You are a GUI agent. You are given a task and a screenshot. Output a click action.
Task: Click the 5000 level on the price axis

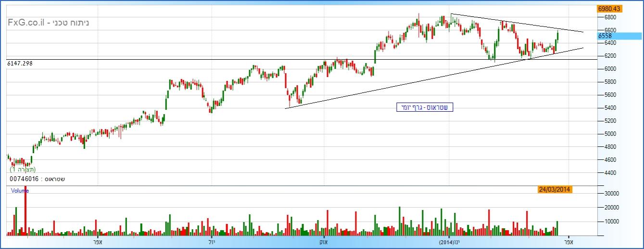pyautogui.click(x=610, y=134)
